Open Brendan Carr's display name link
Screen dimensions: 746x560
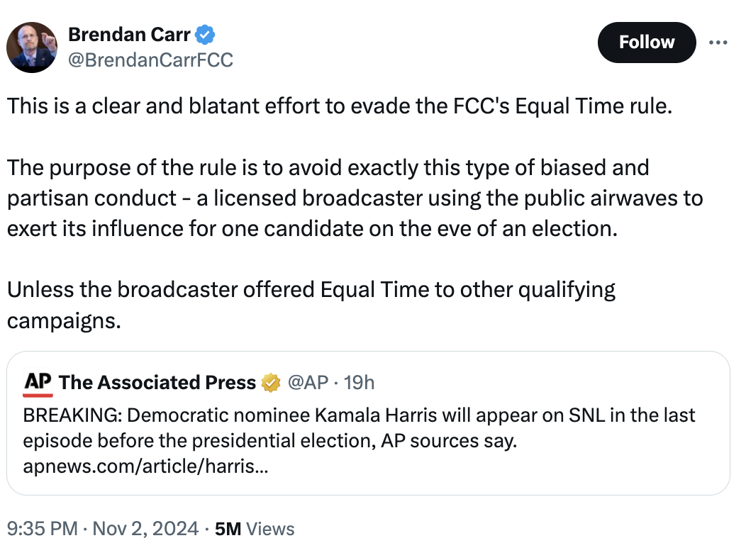pos(128,33)
